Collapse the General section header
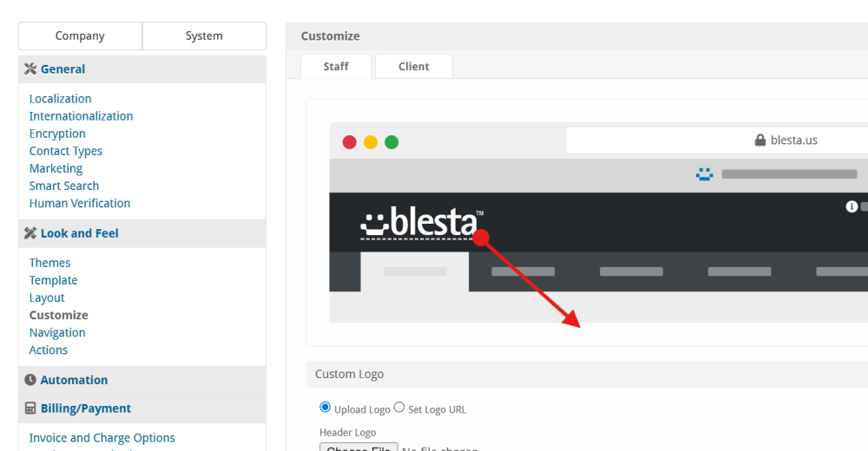The height and width of the screenshot is (451, 868). point(142,69)
